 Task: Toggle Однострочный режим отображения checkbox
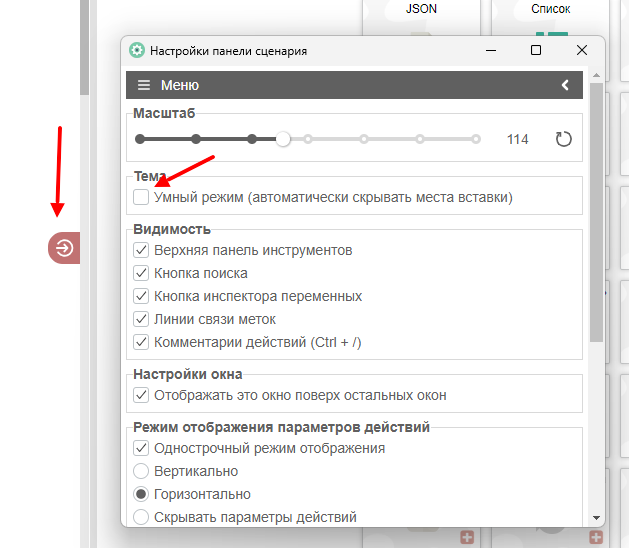(141, 448)
